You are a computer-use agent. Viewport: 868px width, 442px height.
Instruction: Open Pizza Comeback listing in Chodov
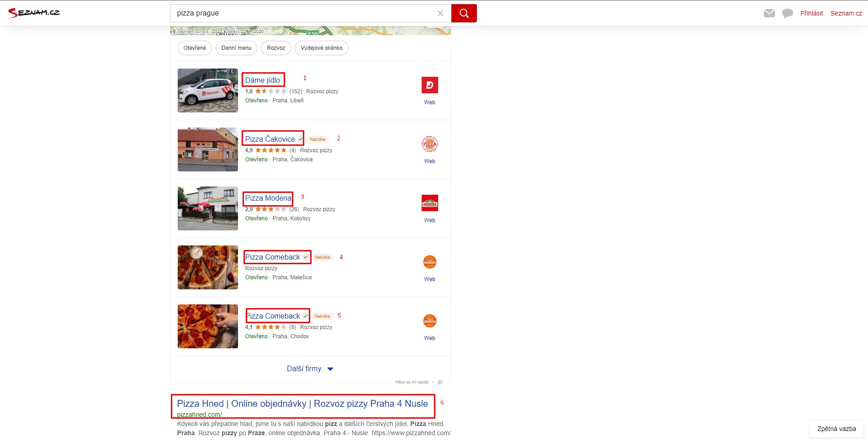pyautogui.click(x=273, y=316)
